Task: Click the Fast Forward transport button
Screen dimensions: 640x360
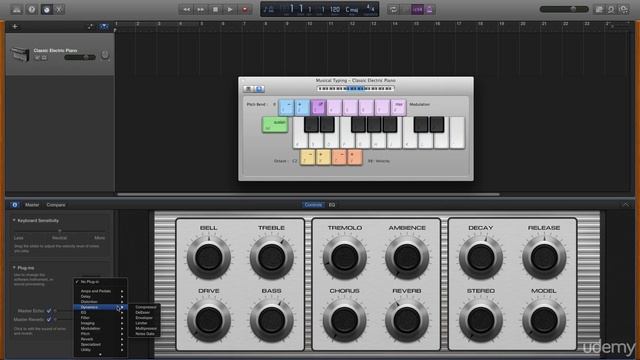Action: 201,9
